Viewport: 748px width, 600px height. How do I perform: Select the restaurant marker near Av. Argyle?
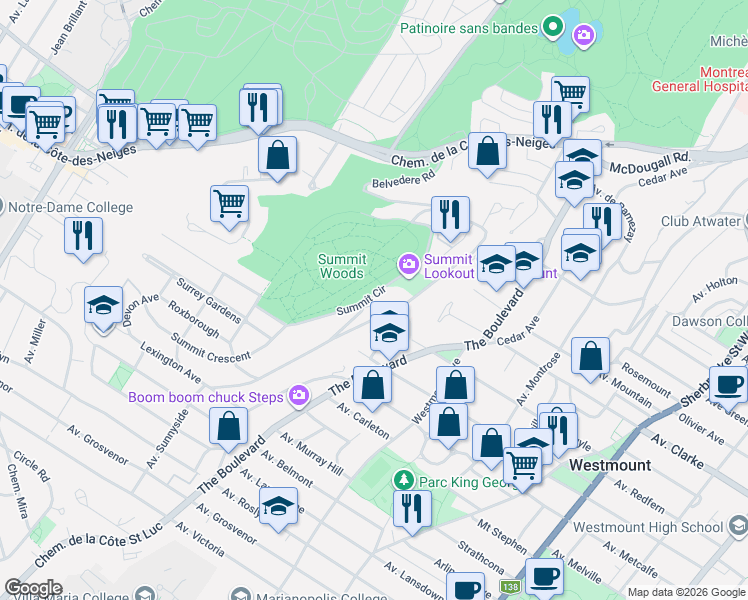(558, 432)
